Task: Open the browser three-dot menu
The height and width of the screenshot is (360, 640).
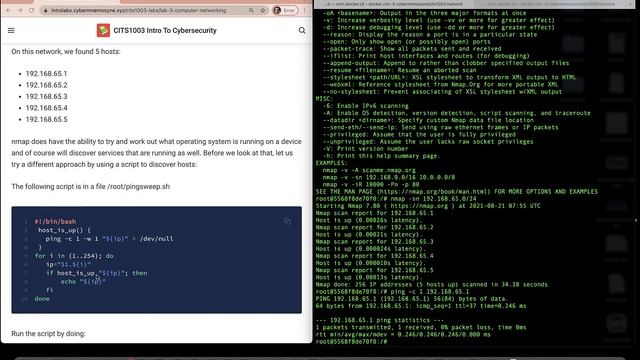Action: (304, 10)
